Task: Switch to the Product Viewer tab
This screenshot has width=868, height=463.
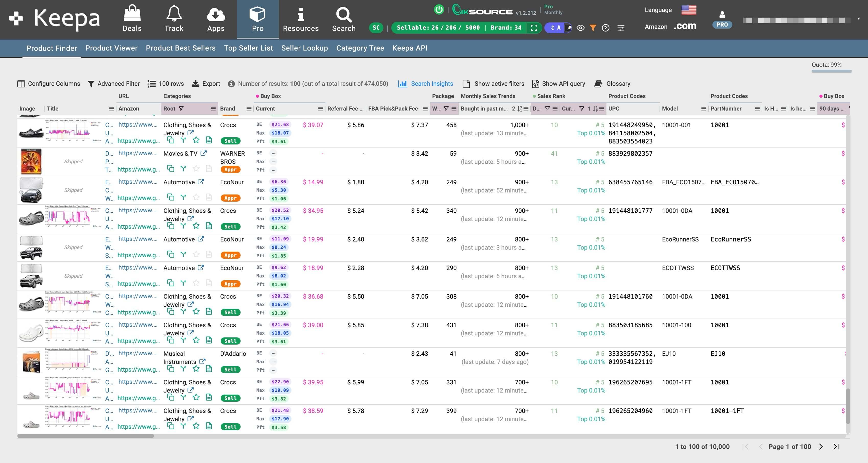Action: [111, 48]
